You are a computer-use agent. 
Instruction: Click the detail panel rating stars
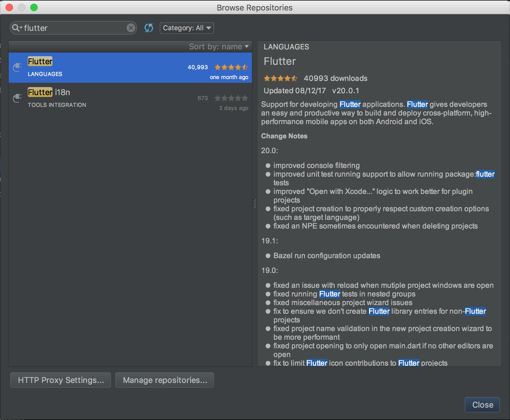click(280, 78)
